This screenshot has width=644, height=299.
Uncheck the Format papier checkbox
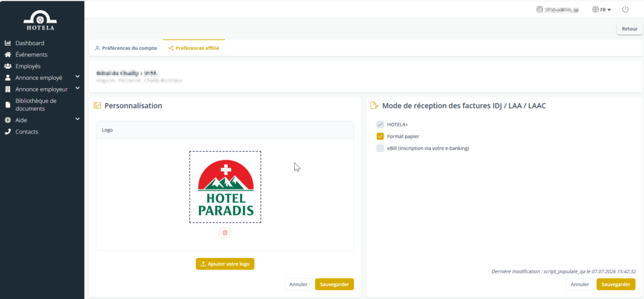coord(380,137)
